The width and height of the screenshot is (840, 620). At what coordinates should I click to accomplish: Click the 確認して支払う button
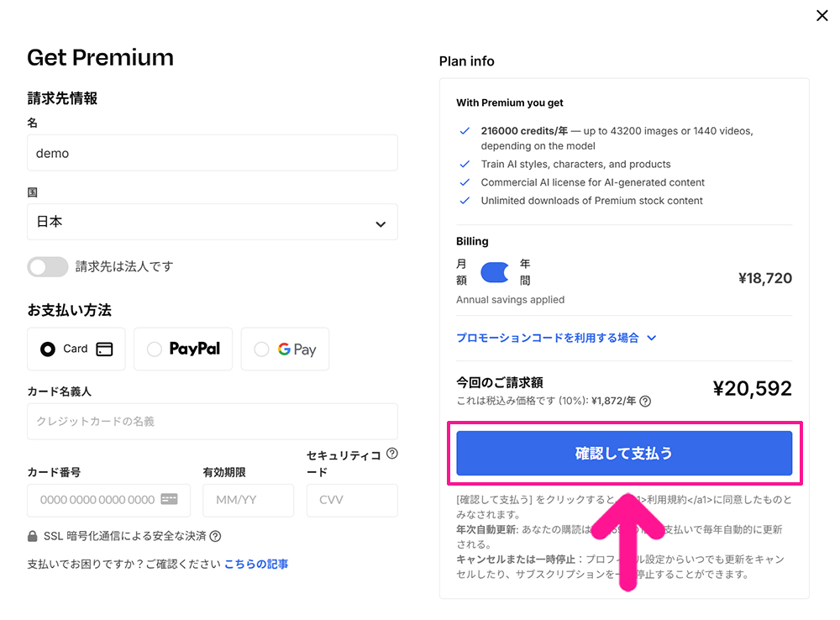(x=624, y=452)
